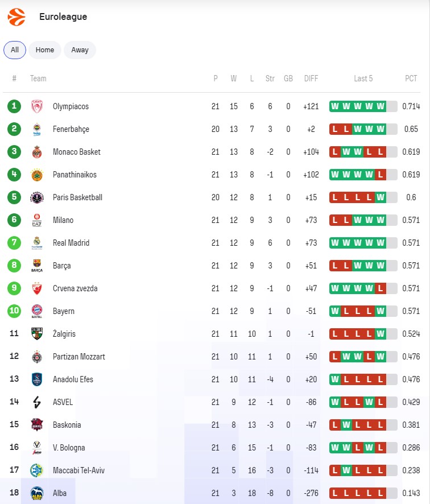Image resolution: width=430 pixels, height=504 pixels.
Task: Click Paris Basketball rank 5 badge
Action: 14,197
